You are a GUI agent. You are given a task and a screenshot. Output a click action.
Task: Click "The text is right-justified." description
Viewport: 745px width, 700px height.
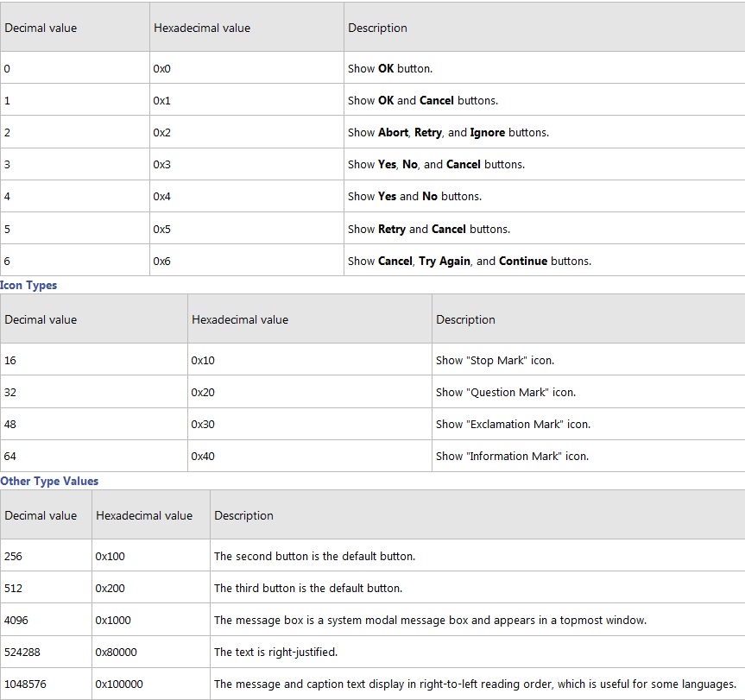coord(276,652)
